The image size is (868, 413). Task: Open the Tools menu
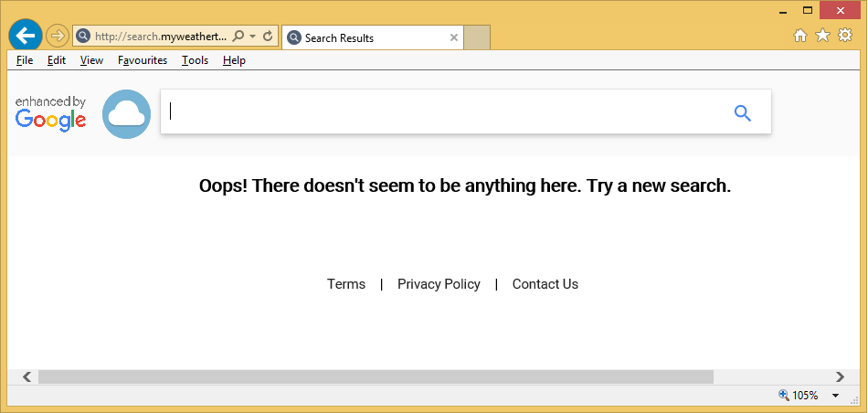[x=195, y=60]
